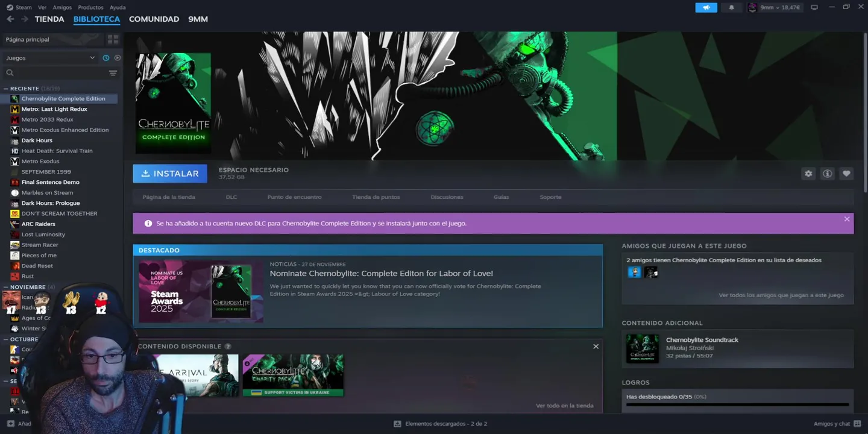This screenshot has height=434, width=868.
Task: Enter Big Picture mode monitor icon
Action: tap(814, 7)
